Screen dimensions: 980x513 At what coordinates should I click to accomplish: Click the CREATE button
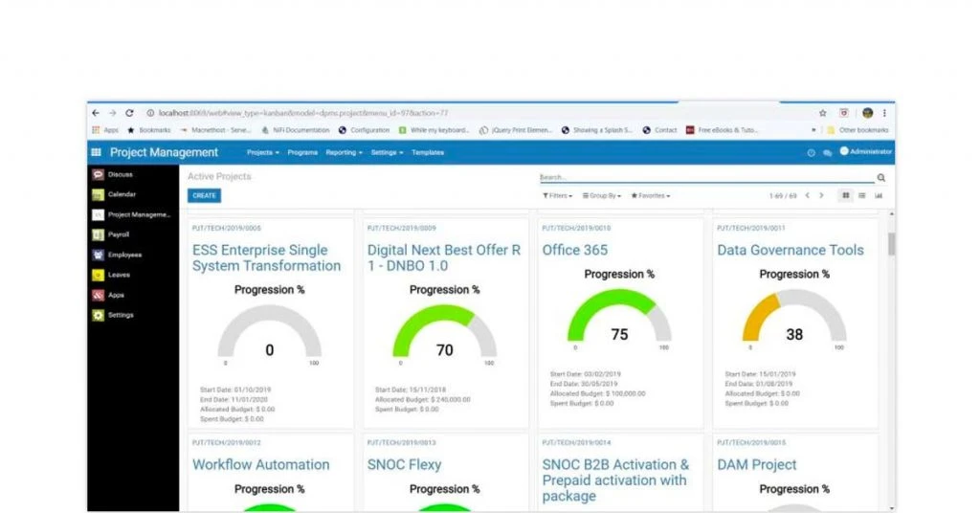click(x=205, y=195)
